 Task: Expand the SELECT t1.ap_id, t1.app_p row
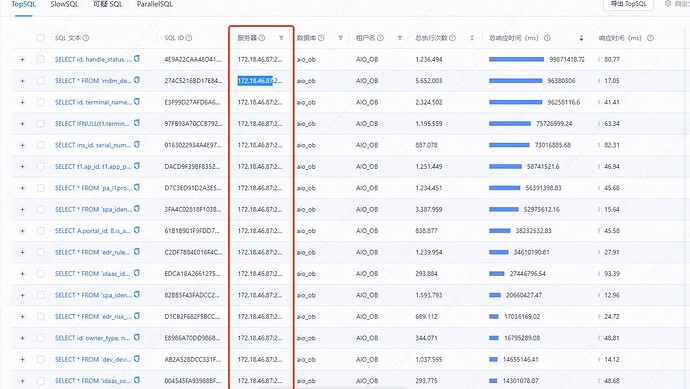click(22, 167)
